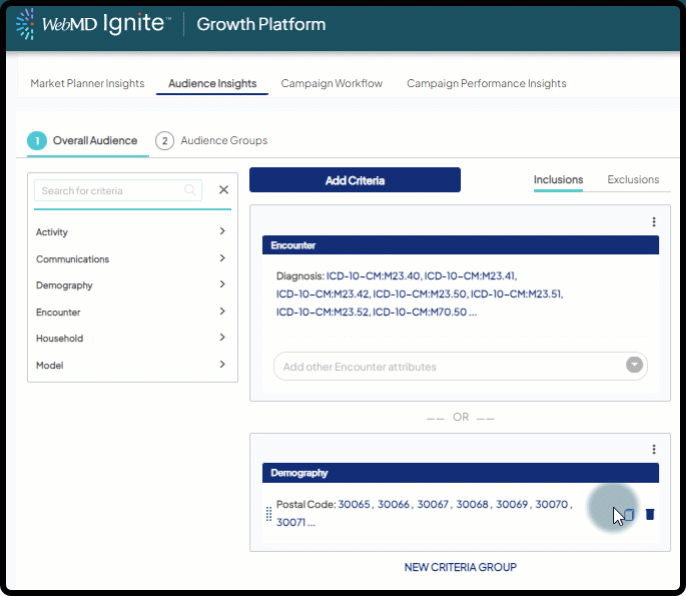
Task: Clear criteria search with the X icon
Action: [x=223, y=190]
